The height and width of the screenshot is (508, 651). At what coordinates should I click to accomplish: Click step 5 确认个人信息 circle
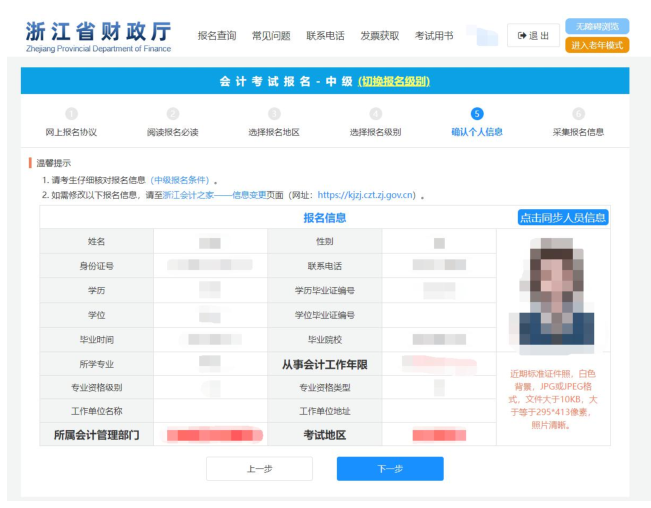[x=477, y=114]
